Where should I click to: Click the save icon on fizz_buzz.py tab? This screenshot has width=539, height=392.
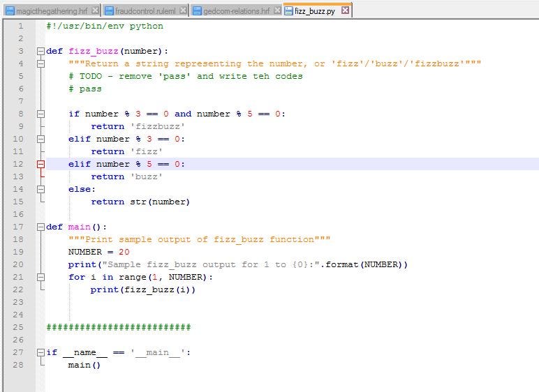pyautogui.click(x=289, y=11)
